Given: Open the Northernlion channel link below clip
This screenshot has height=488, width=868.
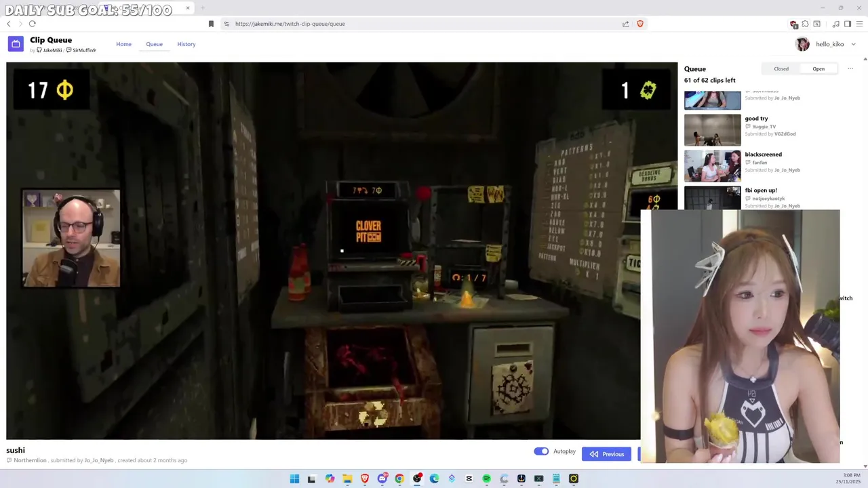Looking at the screenshot, I should click(x=30, y=460).
